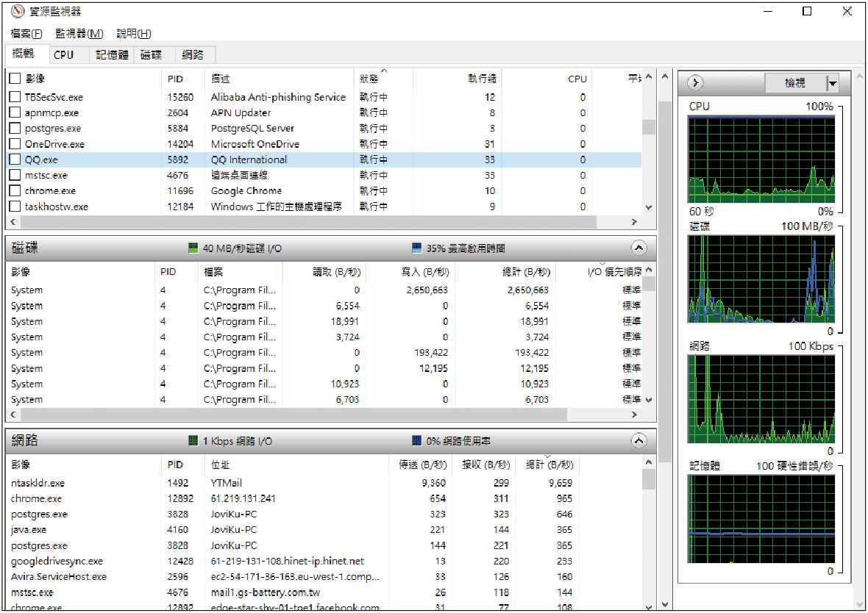The width and height of the screenshot is (868, 613).
Task: Click the CPU usage graph
Action: tap(761, 159)
